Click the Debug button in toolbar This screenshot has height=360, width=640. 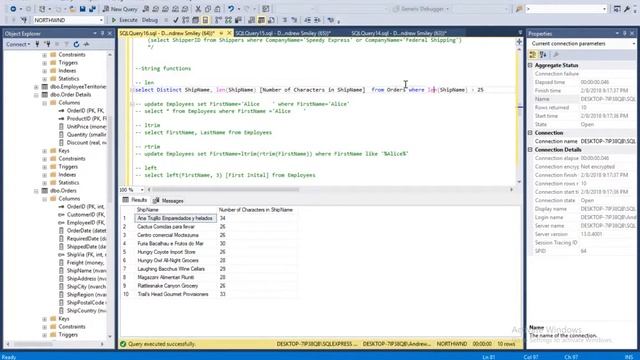pos(150,20)
